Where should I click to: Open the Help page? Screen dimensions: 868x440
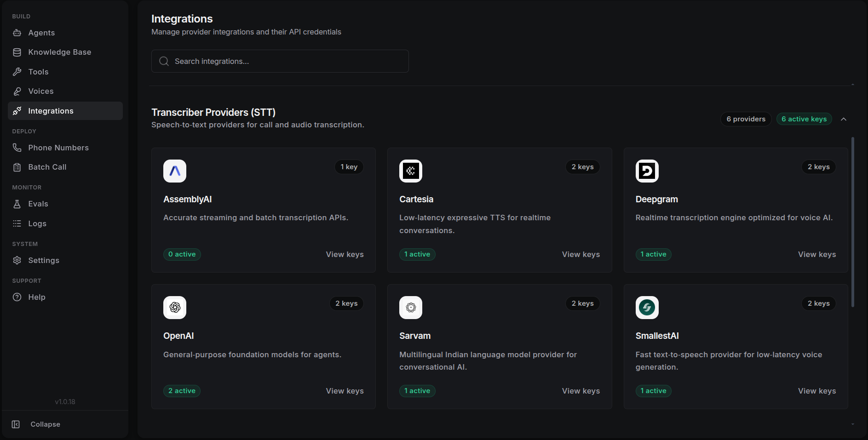click(x=65, y=297)
